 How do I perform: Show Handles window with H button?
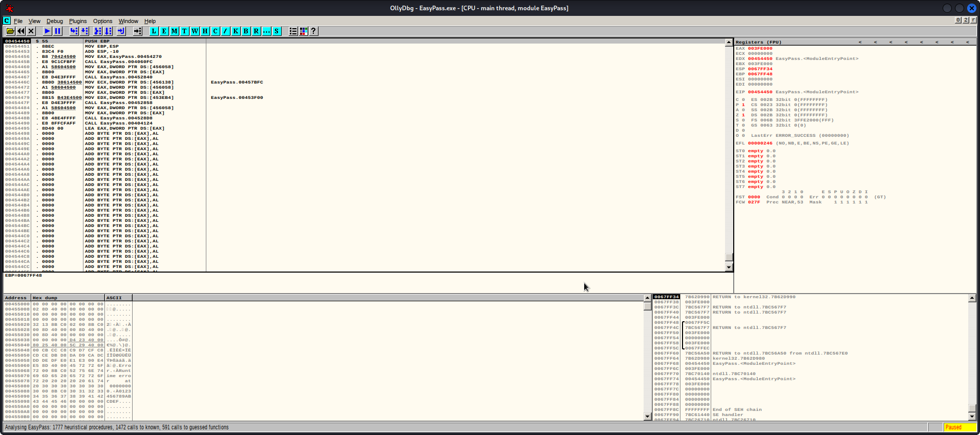tap(205, 31)
